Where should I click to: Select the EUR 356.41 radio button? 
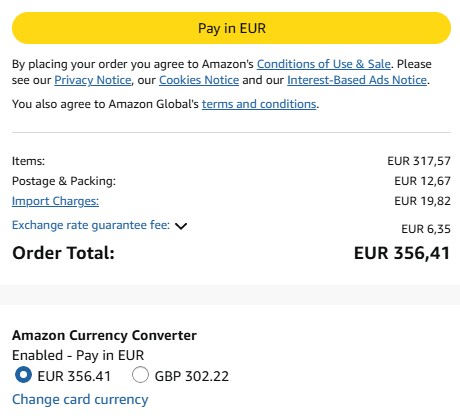[x=23, y=375]
